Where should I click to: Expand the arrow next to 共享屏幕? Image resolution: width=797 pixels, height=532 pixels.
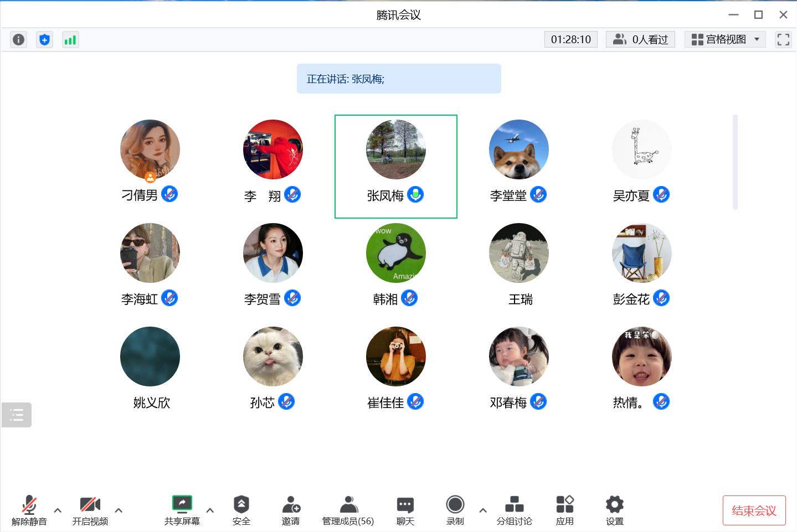coord(210,510)
